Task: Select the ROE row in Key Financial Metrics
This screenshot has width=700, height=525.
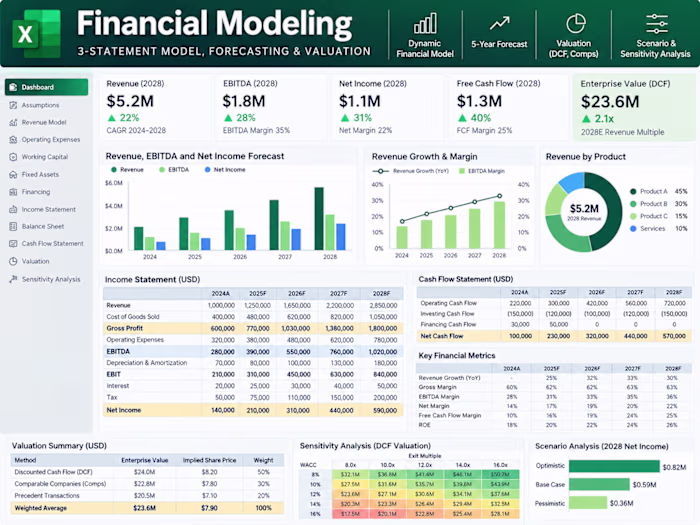Action: (554, 425)
